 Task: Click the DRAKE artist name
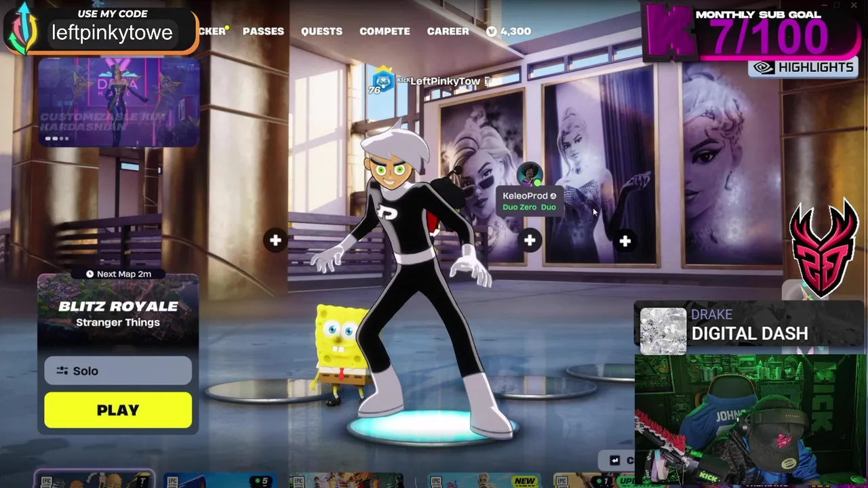pyautogui.click(x=711, y=314)
